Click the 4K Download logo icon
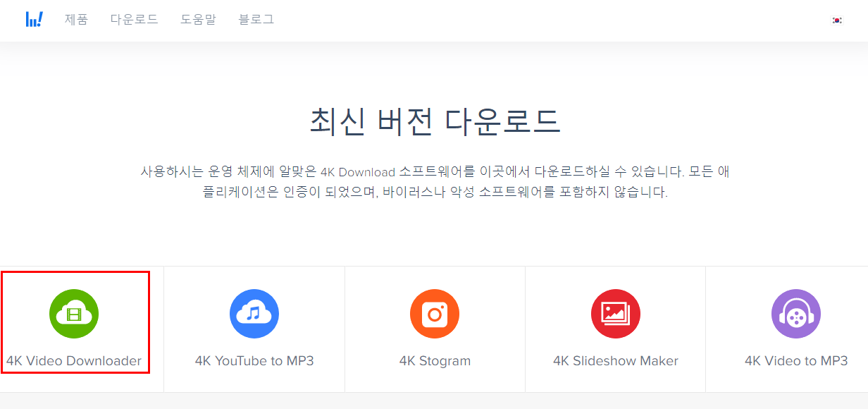 tap(34, 20)
